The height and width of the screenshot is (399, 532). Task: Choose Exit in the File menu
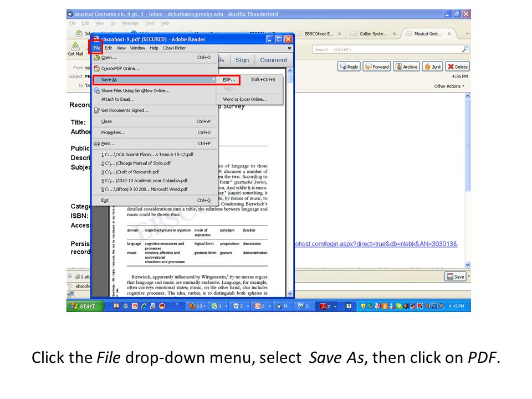point(155,200)
